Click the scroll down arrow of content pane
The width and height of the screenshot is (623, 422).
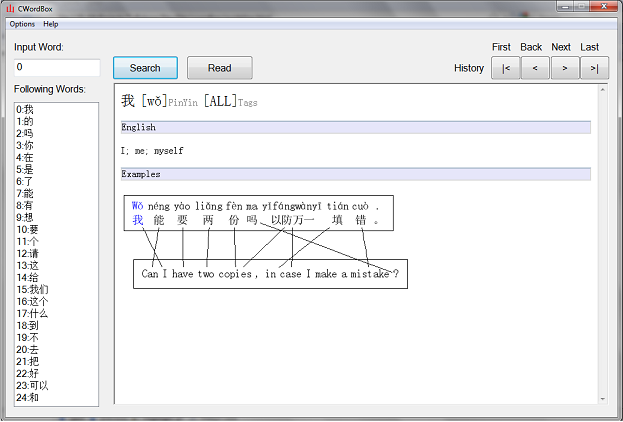[x=603, y=399]
